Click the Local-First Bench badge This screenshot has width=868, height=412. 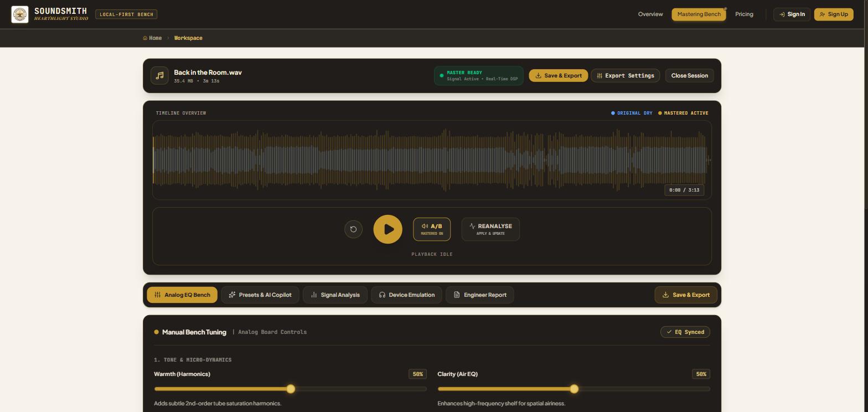point(126,14)
